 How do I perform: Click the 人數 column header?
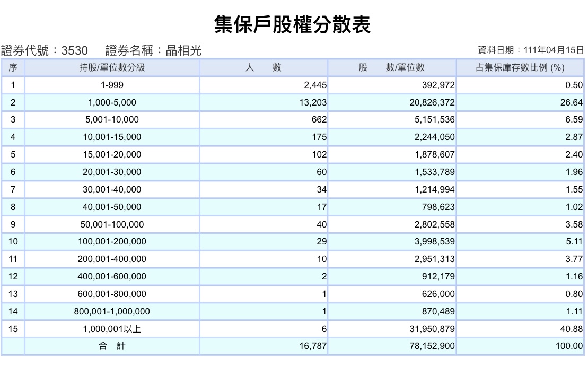click(x=264, y=67)
